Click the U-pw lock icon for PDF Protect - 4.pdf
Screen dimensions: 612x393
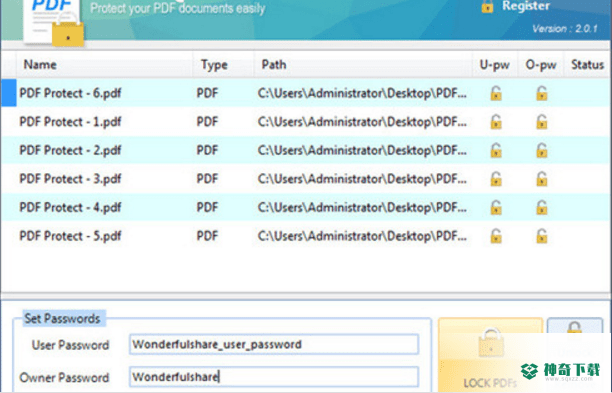pos(496,207)
